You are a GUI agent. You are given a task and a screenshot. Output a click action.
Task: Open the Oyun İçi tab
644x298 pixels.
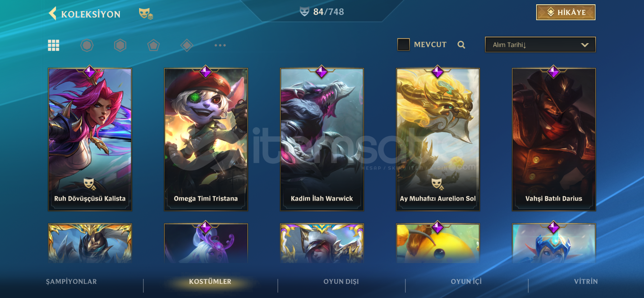click(466, 281)
